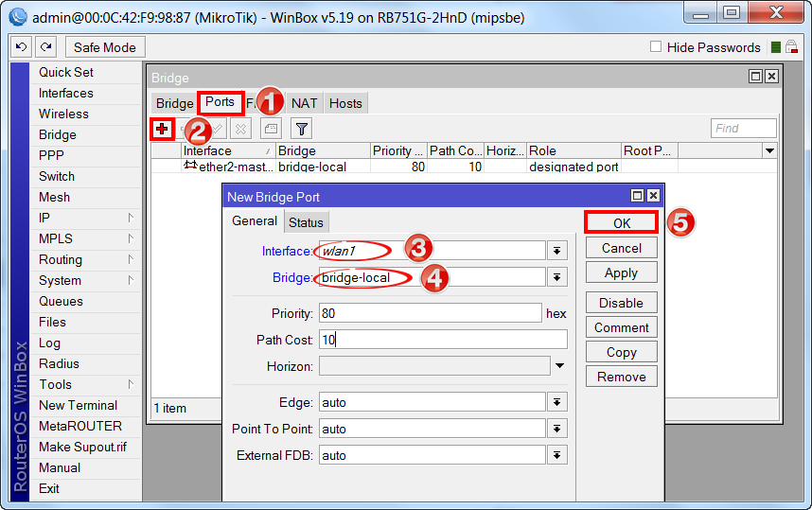This screenshot has width=812, height=510.
Task: Open the Hosts tab
Action: coord(345,103)
